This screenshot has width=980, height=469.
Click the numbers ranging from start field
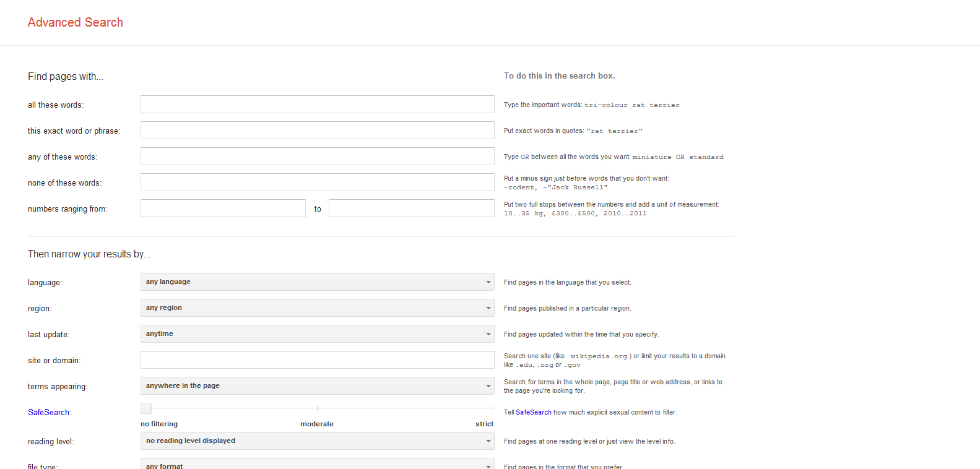pyautogui.click(x=223, y=209)
